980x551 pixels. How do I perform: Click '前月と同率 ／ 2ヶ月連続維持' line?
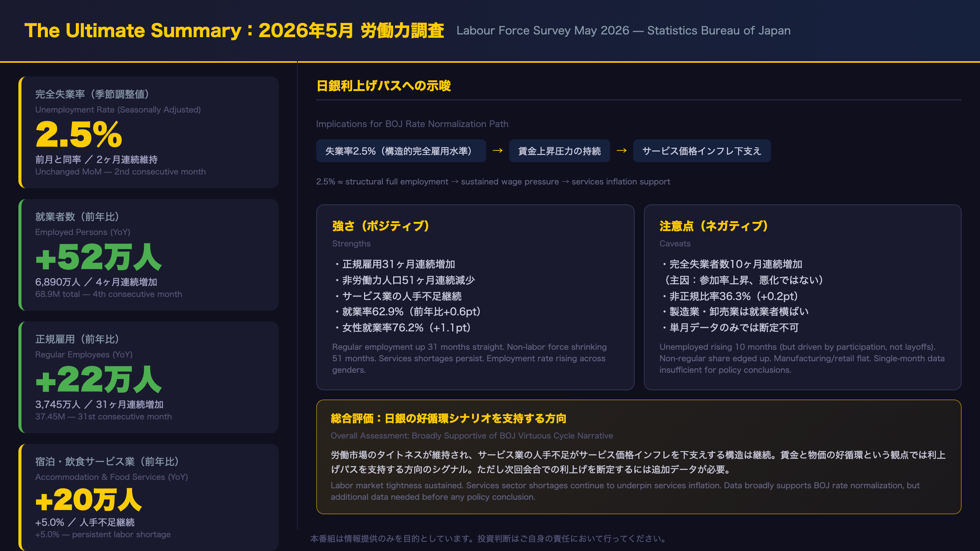pyautogui.click(x=96, y=160)
